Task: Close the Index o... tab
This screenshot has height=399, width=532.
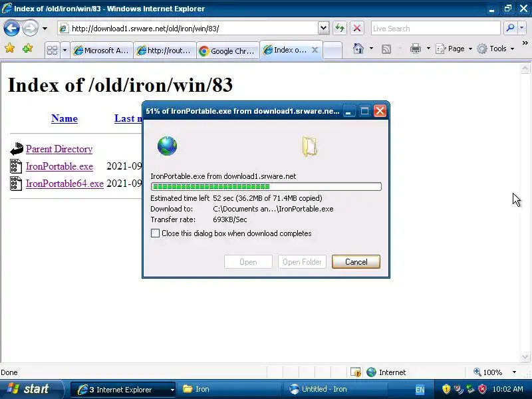Action: (x=315, y=51)
